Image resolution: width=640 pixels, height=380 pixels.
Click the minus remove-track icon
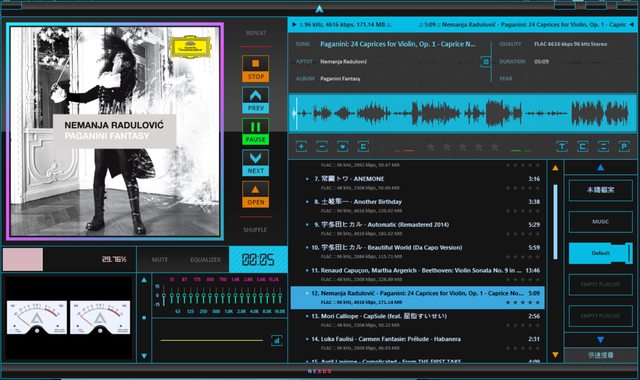pos(322,146)
